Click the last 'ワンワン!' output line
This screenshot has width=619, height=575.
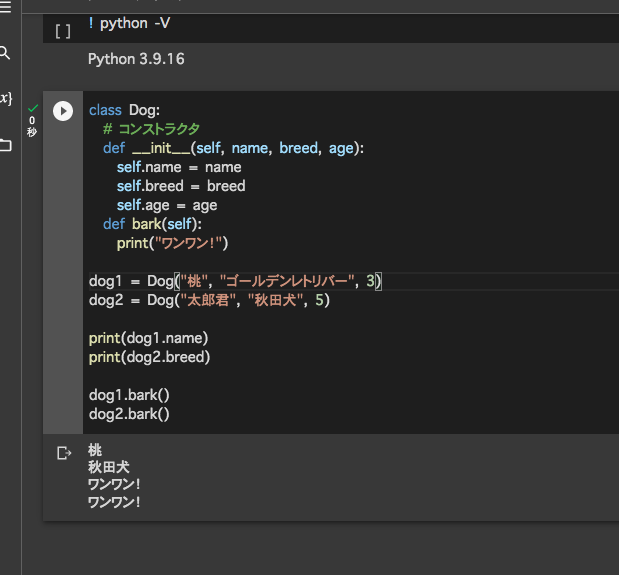(x=114, y=502)
